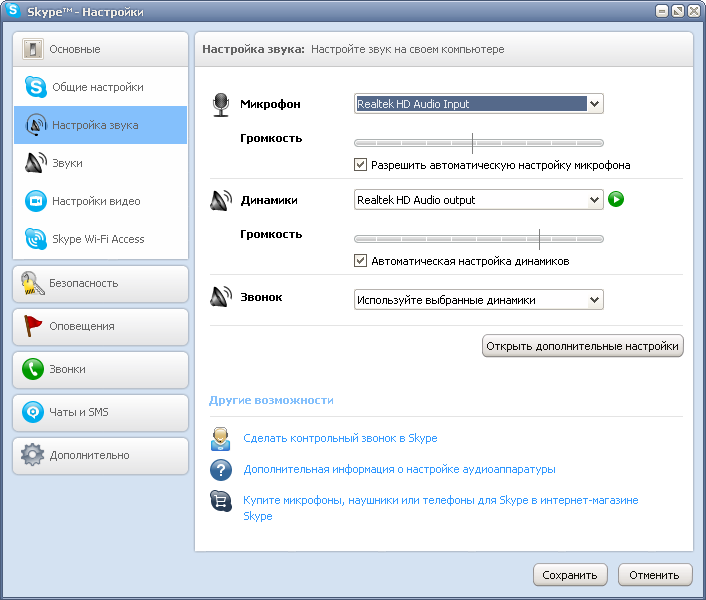Click the speaker icon beside Звуки

36,162
